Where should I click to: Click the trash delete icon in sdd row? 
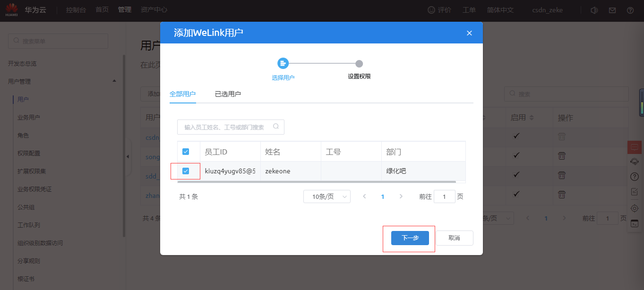pos(561,175)
